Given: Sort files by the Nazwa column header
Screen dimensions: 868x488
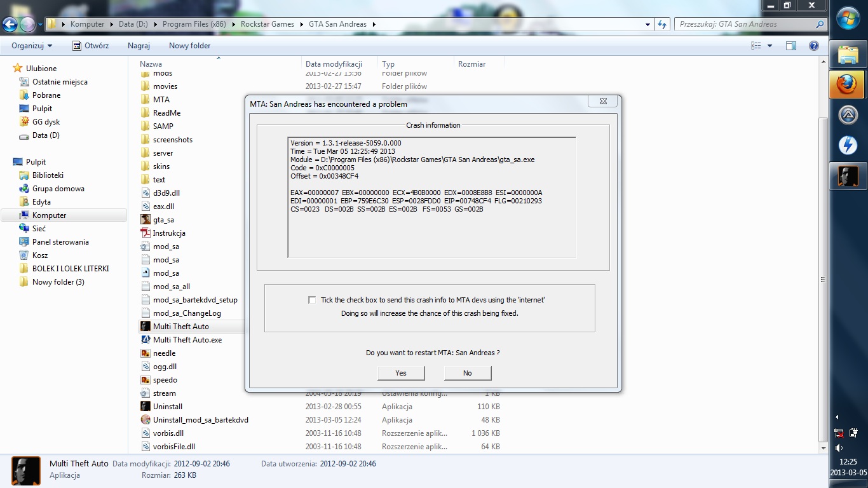Looking at the screenshot, I should click(x=220, y=64).
